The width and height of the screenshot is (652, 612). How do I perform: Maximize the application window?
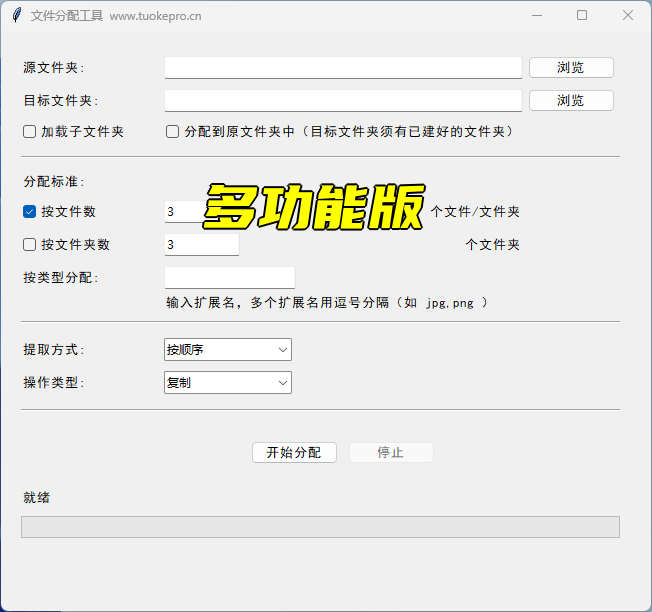pos(582,15)
